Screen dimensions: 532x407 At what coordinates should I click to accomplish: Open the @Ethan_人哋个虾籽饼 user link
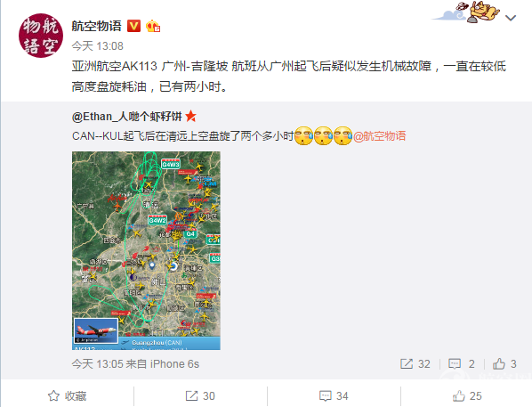127,117
